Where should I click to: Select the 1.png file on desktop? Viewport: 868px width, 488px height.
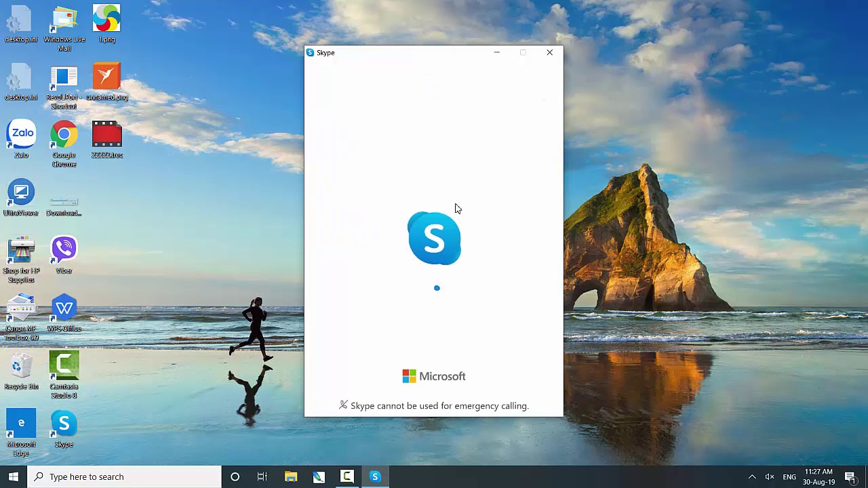pos(106,24)
